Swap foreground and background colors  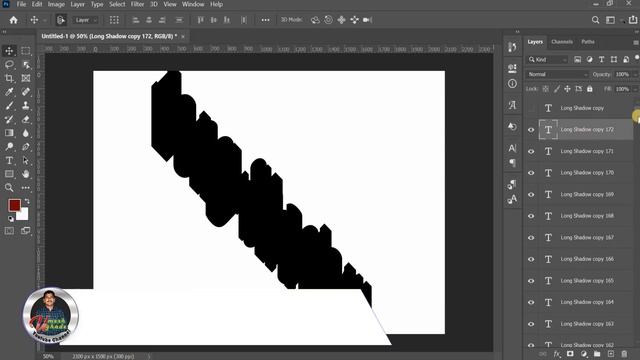tap(27, 201)
